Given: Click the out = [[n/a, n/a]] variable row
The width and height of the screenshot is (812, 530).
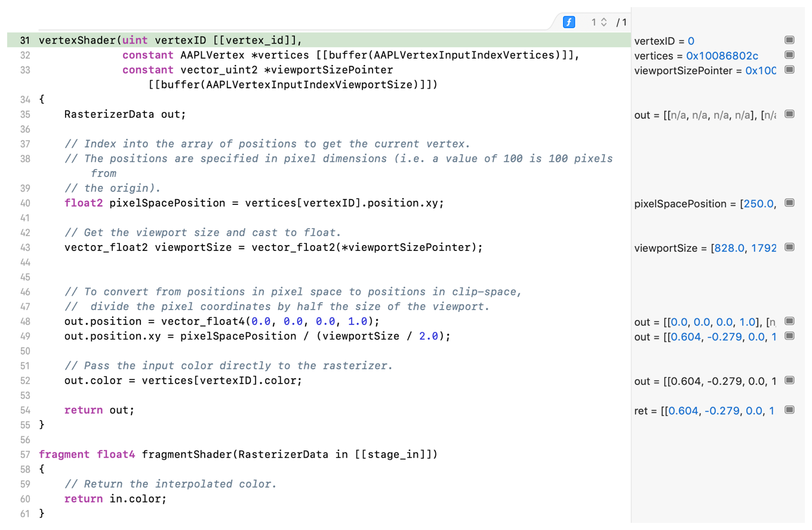Looking at the screenshot, I should click(x=705, y=114).
